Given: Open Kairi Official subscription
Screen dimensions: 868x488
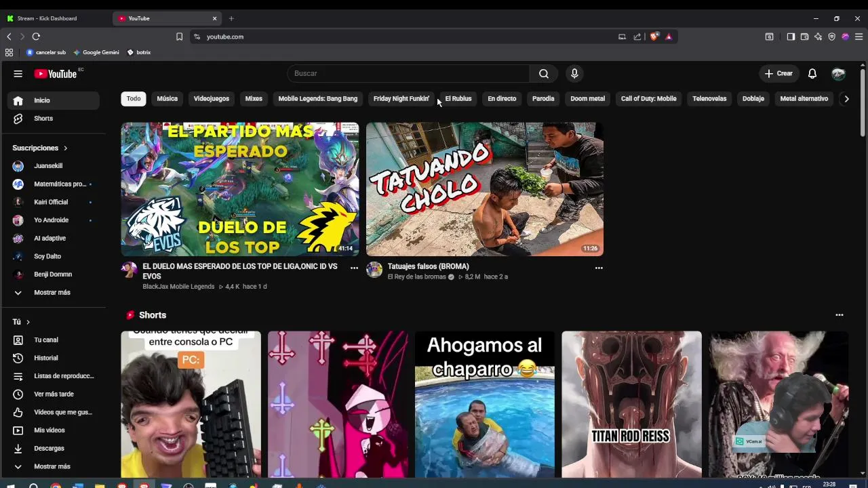Looking at the screenshot, I should 54,202.
